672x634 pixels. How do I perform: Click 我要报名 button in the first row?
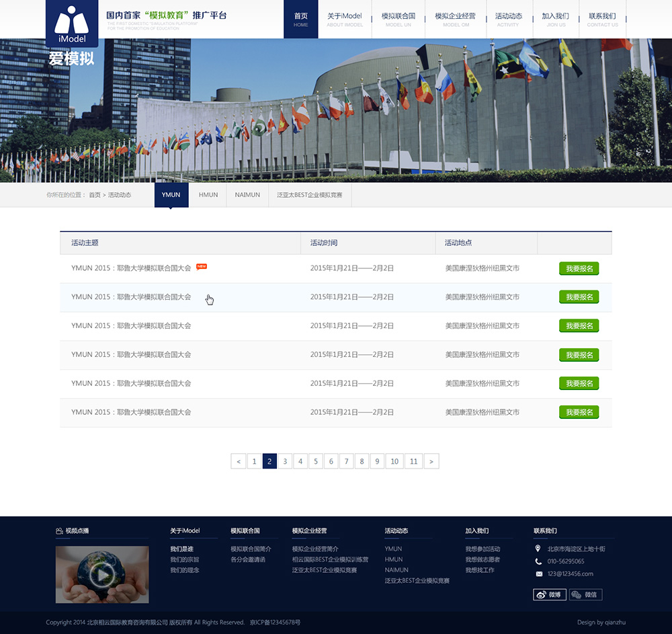point(579,269)
